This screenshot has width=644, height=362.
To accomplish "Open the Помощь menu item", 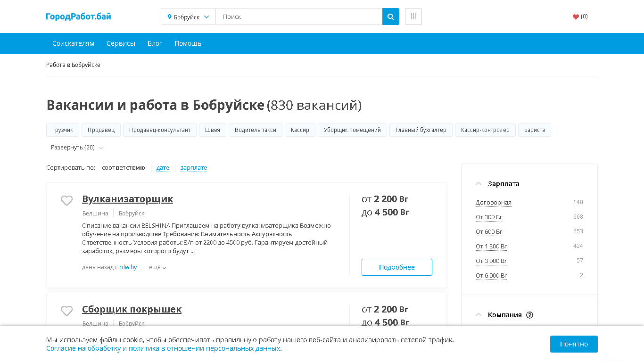I will pyautogui.click(x=188, y=43).
